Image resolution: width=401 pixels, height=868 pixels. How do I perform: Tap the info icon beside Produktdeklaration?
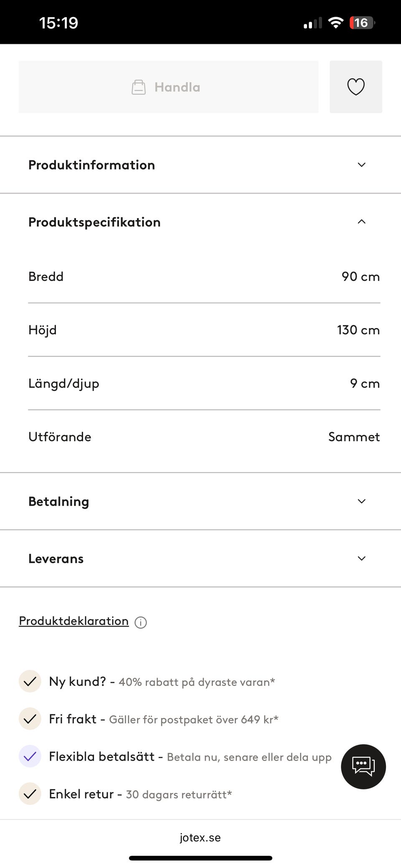pyautogui.click(x=141, y=622)
